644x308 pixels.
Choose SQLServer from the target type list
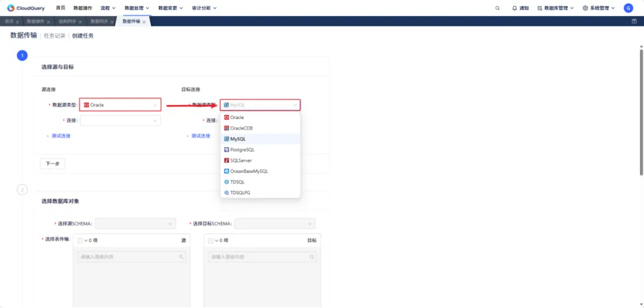[260, 160]
